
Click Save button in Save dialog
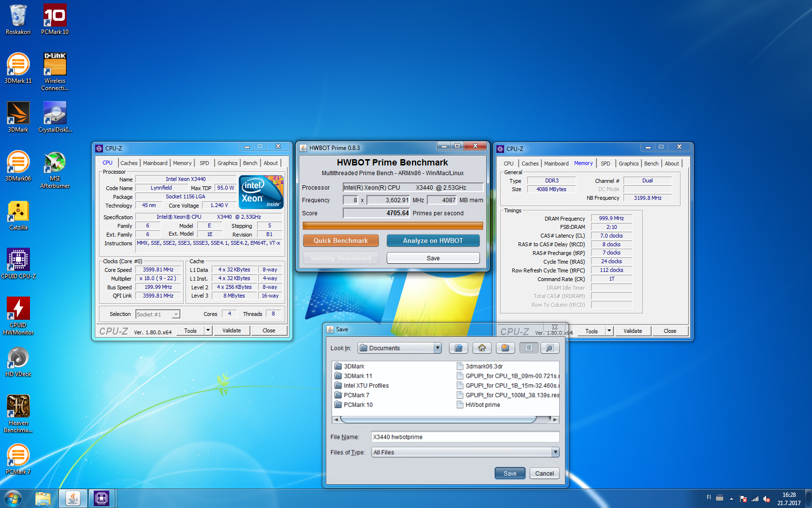point(510,474)
